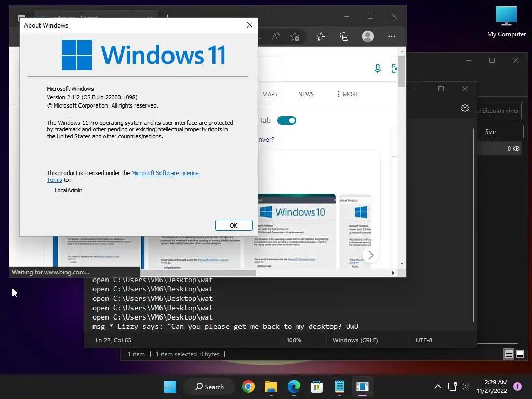The height and width of the screenshot is (399, 532).
Task: Switch File Explorer to details view
Action: click(509, 354)
